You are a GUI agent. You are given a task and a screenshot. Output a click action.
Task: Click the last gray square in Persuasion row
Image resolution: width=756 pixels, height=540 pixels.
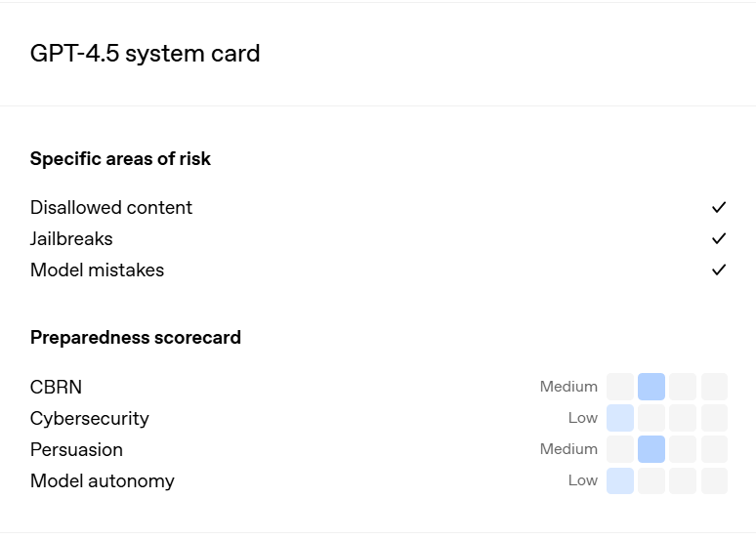(x=714, y=449)
